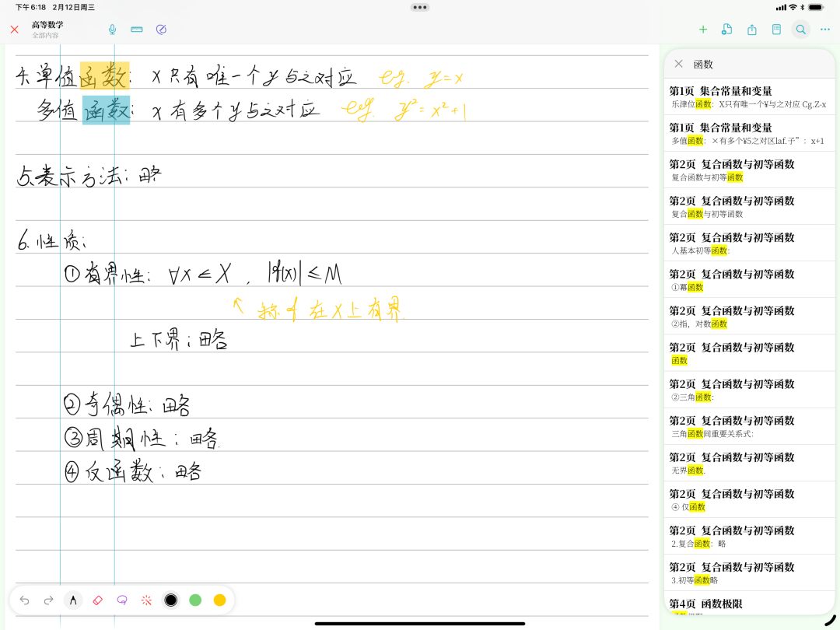The image size is (840, 630).
Task: Choose the green pen color
Action: [195, 600]
